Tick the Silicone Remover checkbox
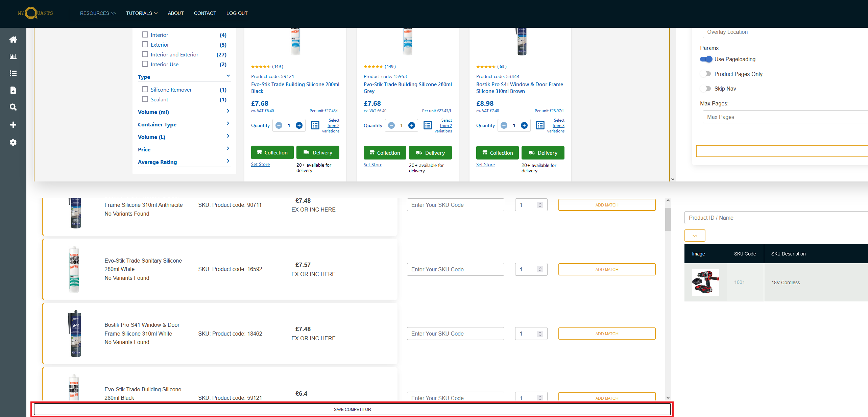The image size is (868, 417). click(145, 89)
